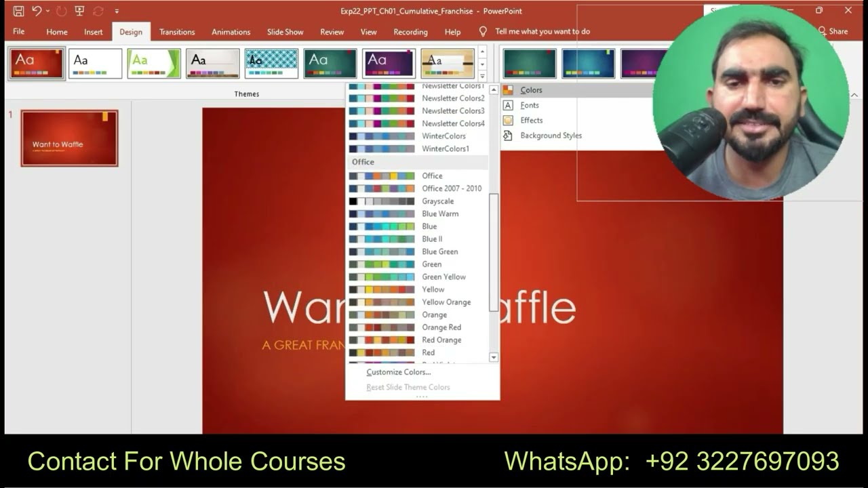Open the Animations tab
Screen dimensions: 868x488
pyautogui.click(x=231, y=32)
